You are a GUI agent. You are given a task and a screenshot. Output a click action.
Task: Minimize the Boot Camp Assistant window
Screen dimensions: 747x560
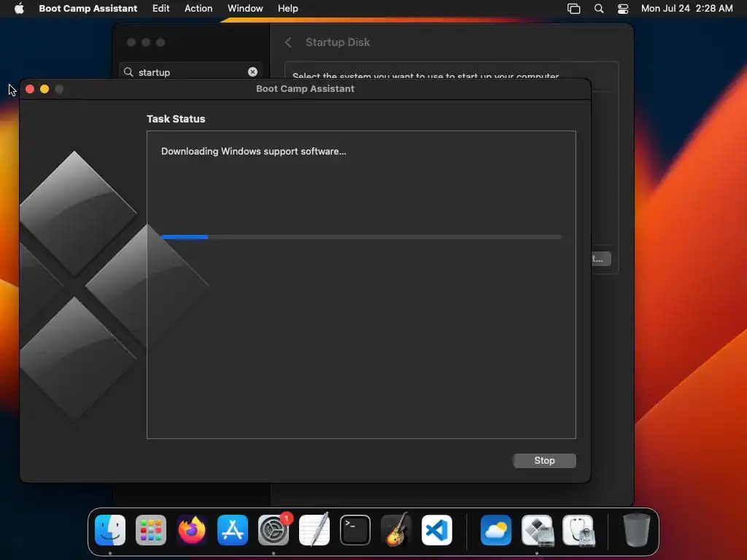(44, 89)
